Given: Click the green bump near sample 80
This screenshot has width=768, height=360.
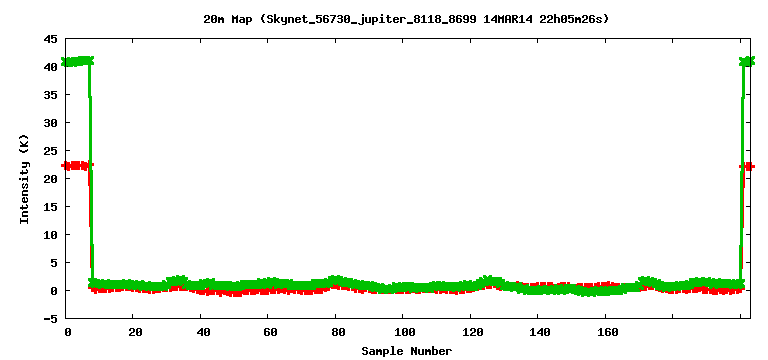Looking at the screenshot, I should [336, 281].
